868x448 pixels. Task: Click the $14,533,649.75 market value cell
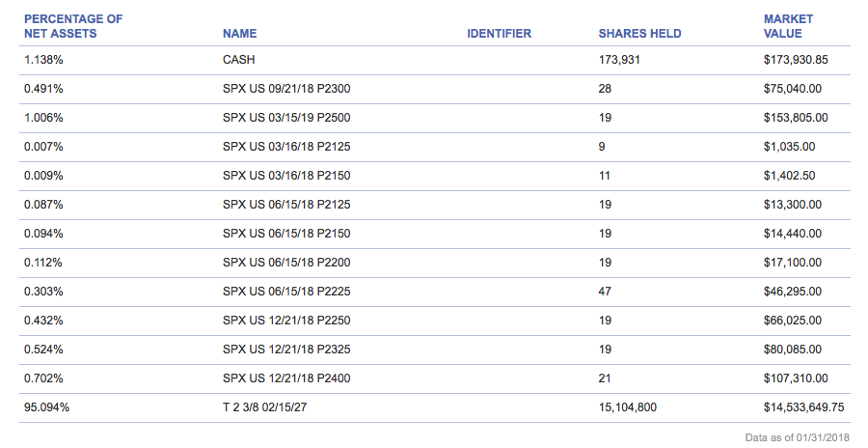click(x=803, y=407)
